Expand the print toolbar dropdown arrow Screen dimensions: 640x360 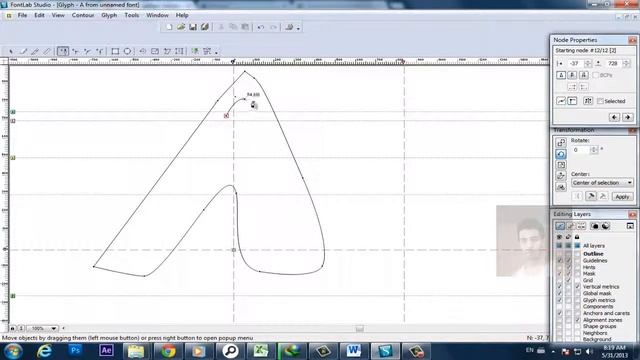tap(298, 28)
